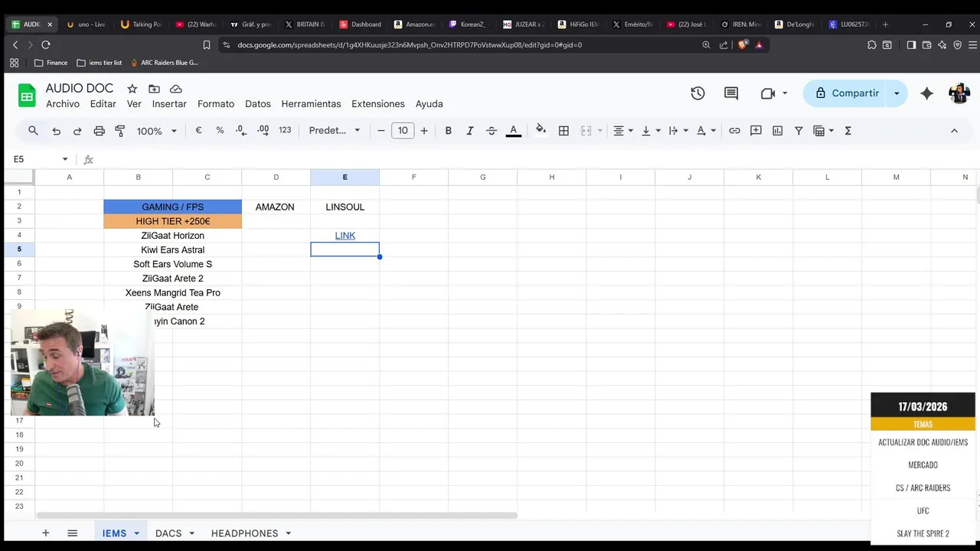The height and width of the screenshot is (551, 980).
Task: Switch to the DACS sheet tab
Action: [168, 533]
